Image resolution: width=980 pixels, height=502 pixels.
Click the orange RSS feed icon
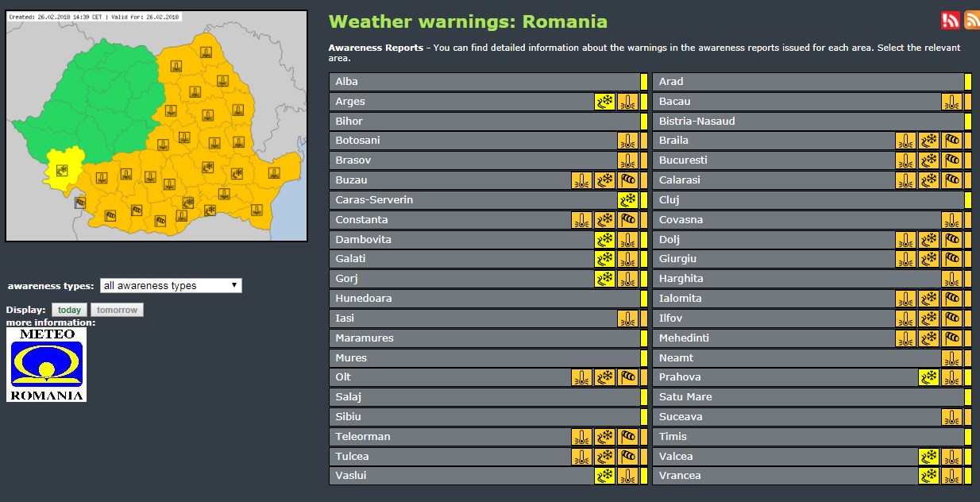pyautogui.click(x=971, y=21)
